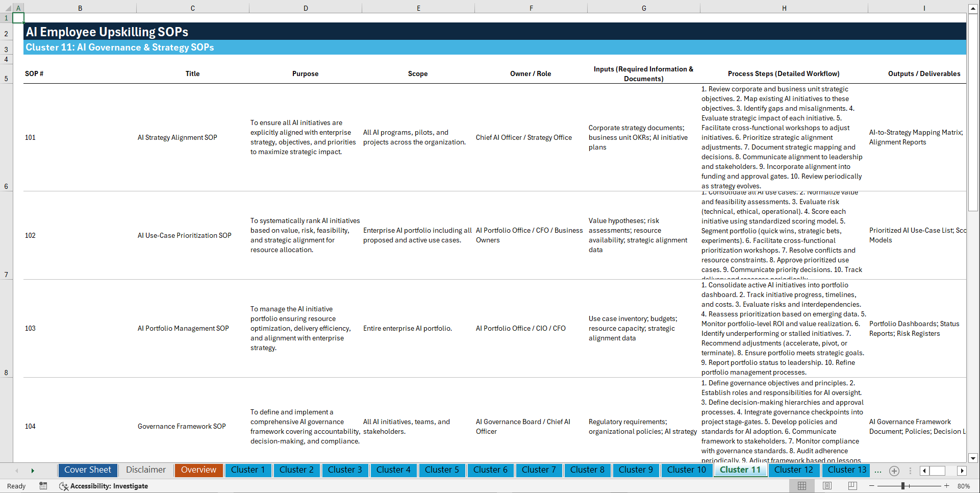The image size is (980, 493).
Task: Select the Cluster 1 sheet tab
Action: tap(248, 470)
